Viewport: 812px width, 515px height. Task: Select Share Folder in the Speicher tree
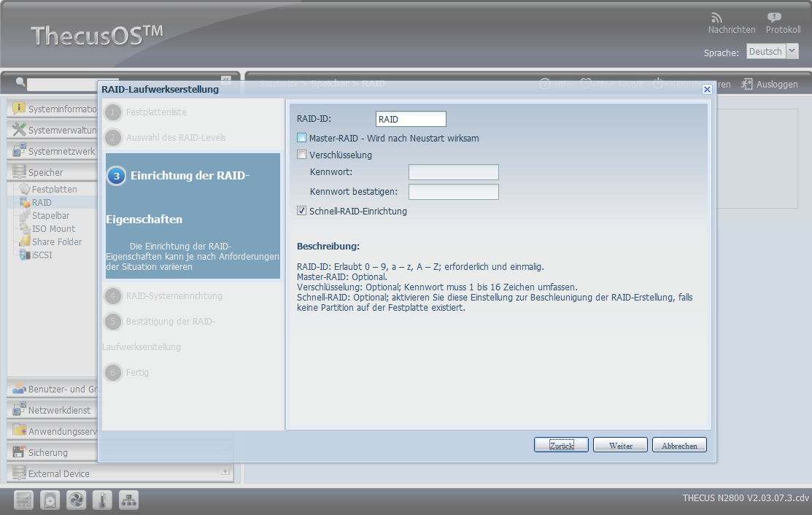[x=57, y=241]
